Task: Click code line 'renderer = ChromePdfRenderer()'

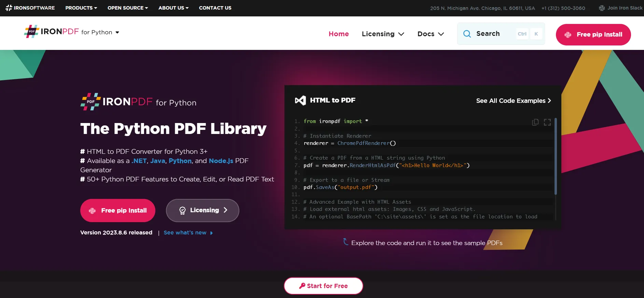Action: (350, 143)
